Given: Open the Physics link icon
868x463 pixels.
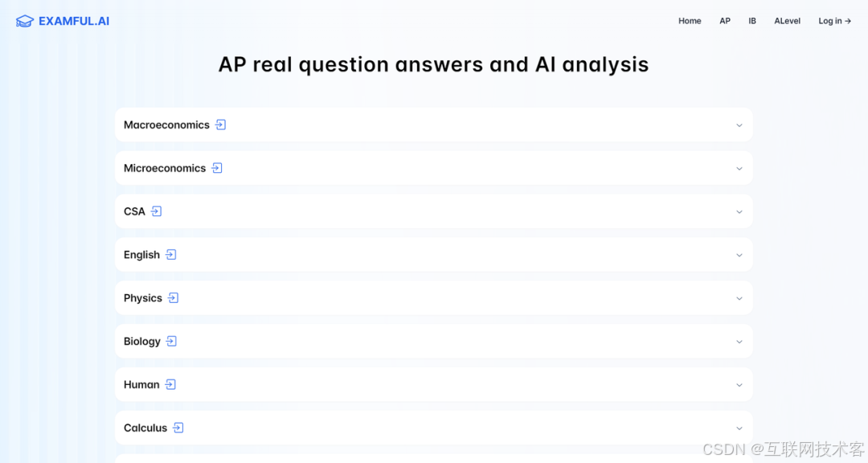Looking at the screenshot, I should 174,297.
